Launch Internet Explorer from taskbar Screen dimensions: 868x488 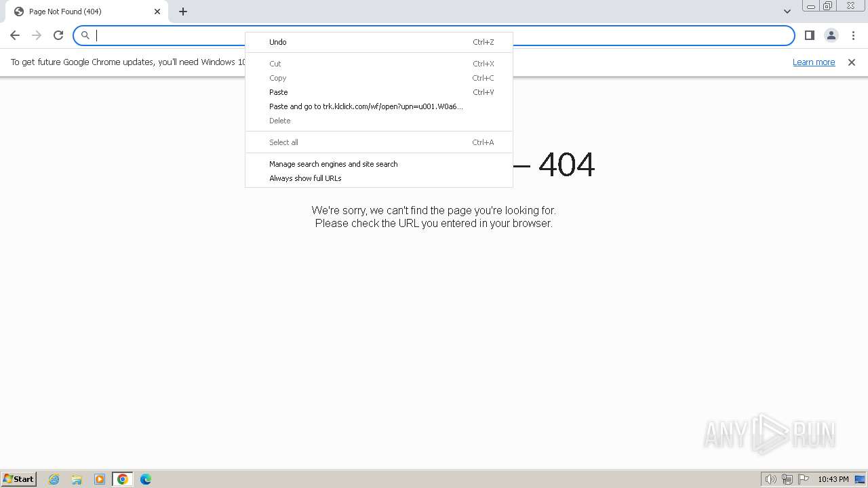coord(54,479)
